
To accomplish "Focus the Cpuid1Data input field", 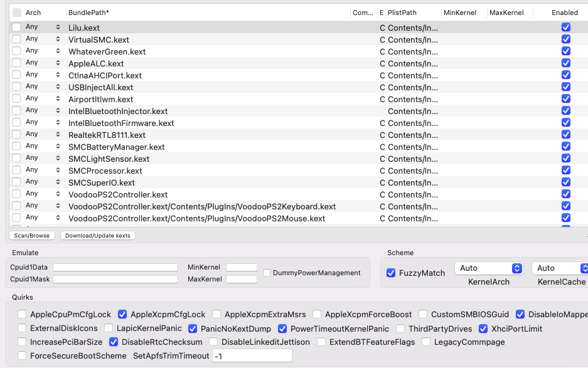I will [x=115, y=267].
